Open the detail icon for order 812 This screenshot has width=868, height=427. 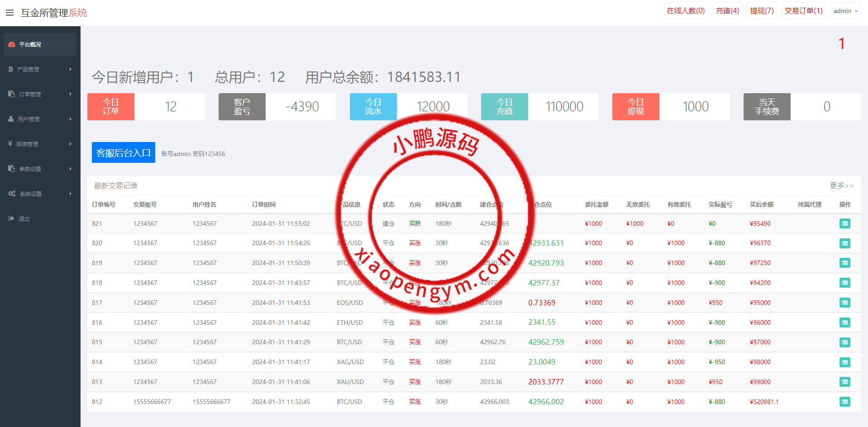coord(844,402)
